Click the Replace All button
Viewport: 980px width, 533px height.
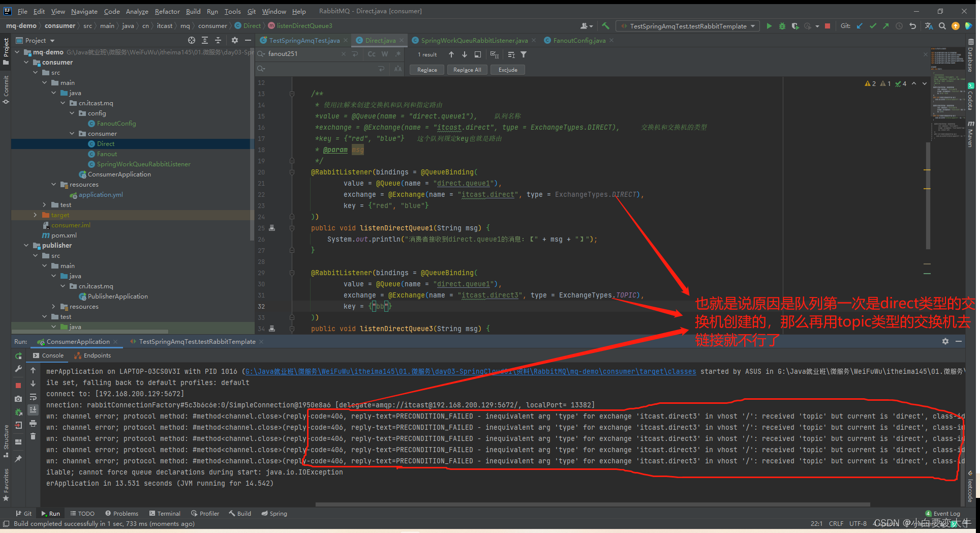coord(467,70)
